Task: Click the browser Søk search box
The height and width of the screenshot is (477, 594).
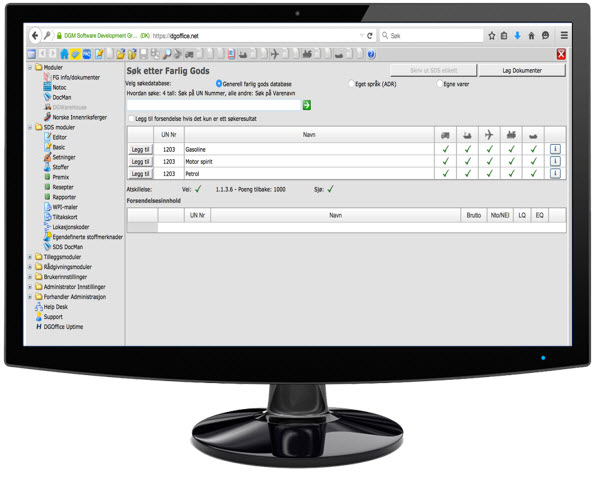Action: pyautogui.click(x=431, y=36)
